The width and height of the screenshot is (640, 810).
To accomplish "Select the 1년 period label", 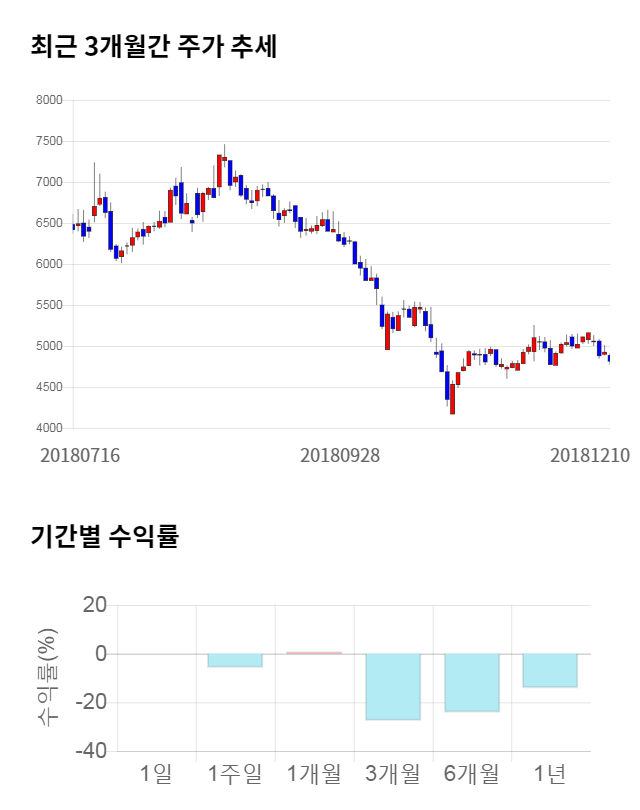I will 550,773.
